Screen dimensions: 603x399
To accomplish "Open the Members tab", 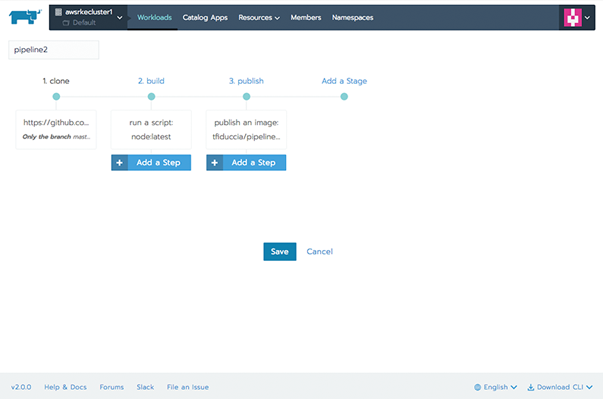I will pos(306,18).
